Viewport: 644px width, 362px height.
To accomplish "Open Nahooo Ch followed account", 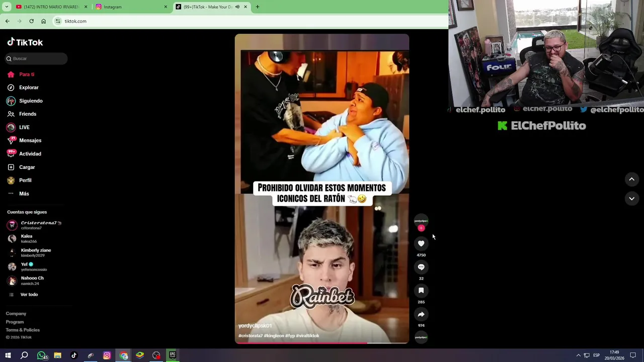I will 26,281.
